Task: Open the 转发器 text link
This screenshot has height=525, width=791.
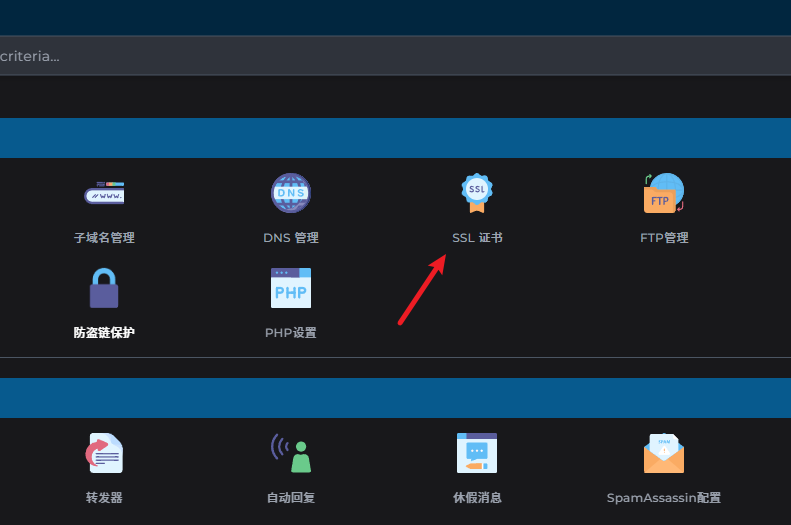Action: point(104,498)
